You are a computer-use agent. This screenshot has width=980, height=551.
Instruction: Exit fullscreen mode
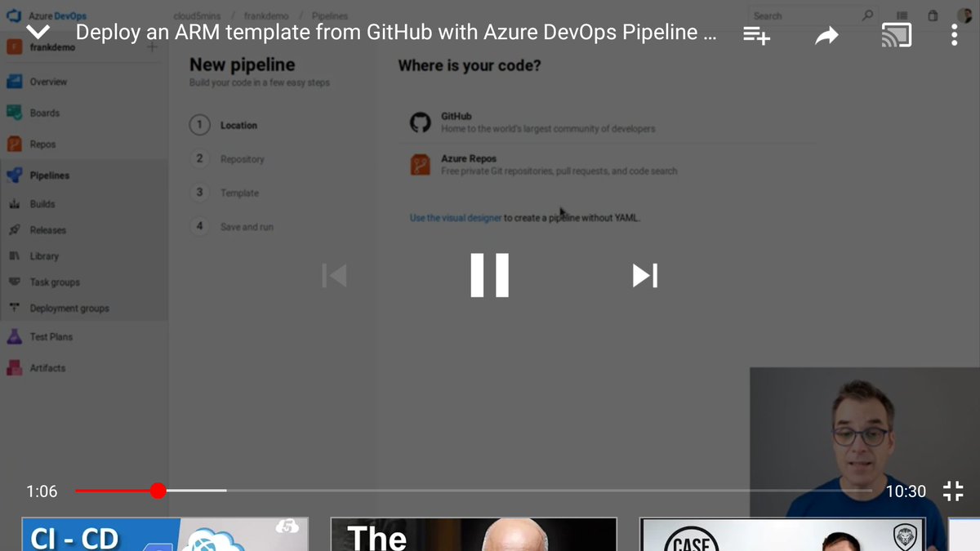tap(953, 491)
